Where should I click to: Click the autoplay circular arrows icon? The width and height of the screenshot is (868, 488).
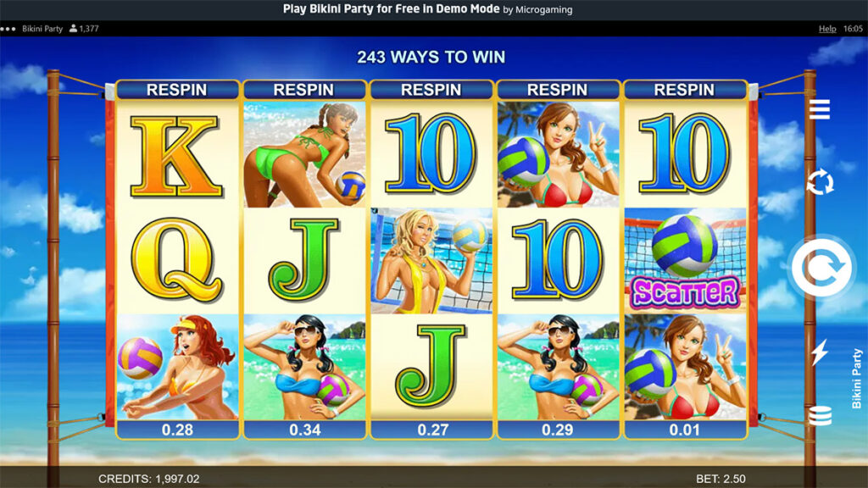point(820,182)
